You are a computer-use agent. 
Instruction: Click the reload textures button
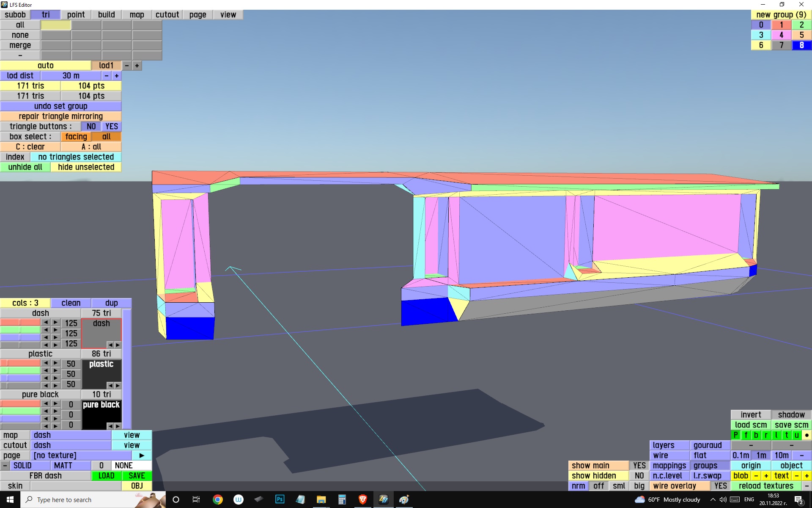[x=765, y=486]
